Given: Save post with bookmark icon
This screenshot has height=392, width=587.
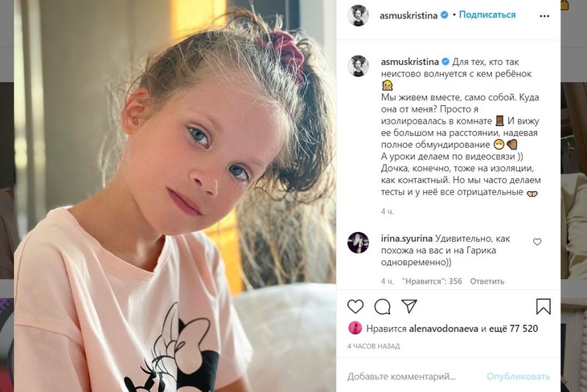Looking at the screenshot, I should click(x=544, y=306).
